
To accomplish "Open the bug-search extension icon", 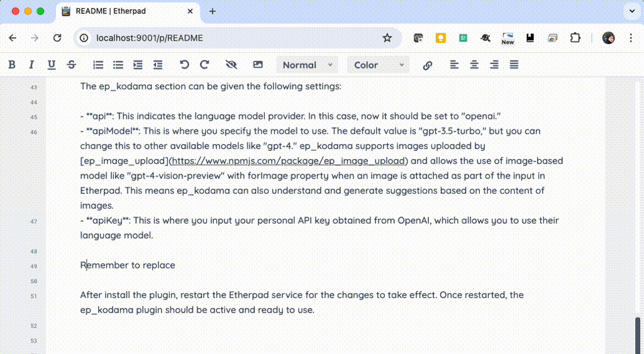I will coord(486,38).
